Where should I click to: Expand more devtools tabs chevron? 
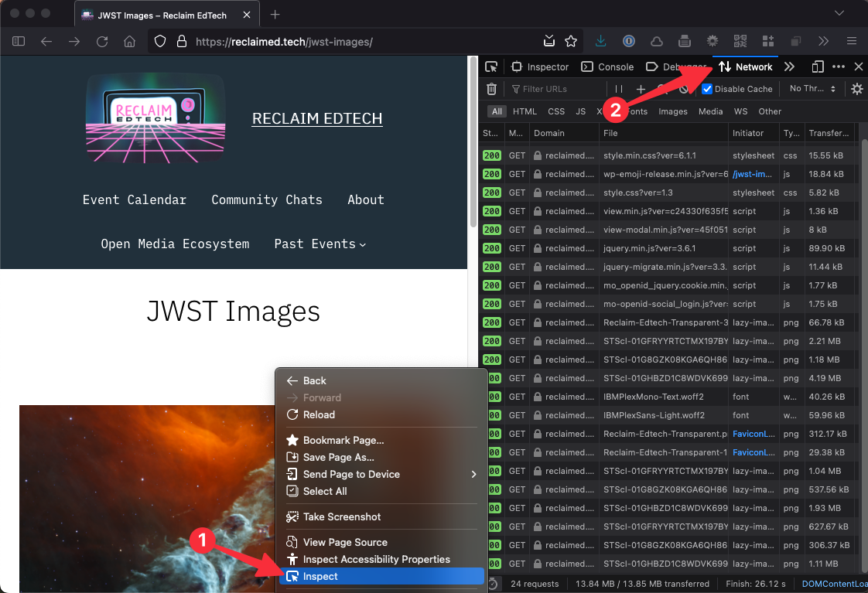[789, 67]
